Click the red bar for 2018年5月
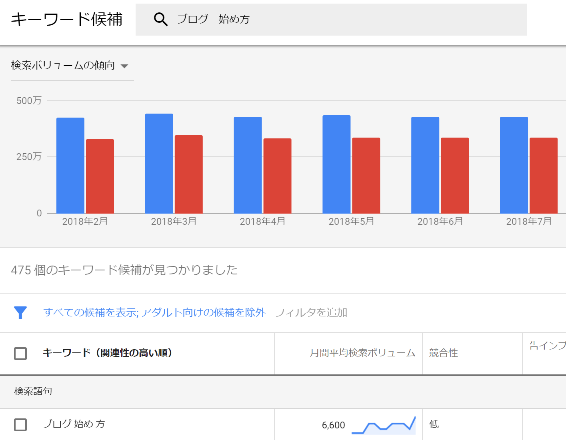566x440 pixels. [x=366, y=175]
